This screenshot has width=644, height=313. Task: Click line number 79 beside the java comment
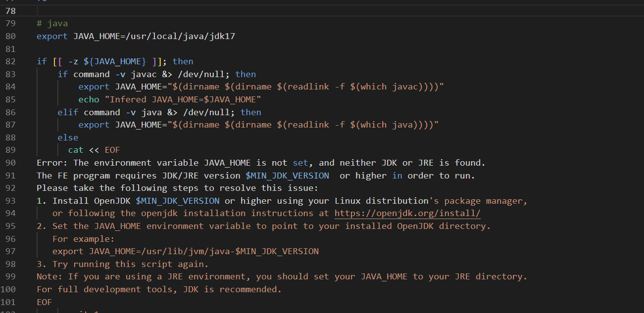(x=11, y=23)
